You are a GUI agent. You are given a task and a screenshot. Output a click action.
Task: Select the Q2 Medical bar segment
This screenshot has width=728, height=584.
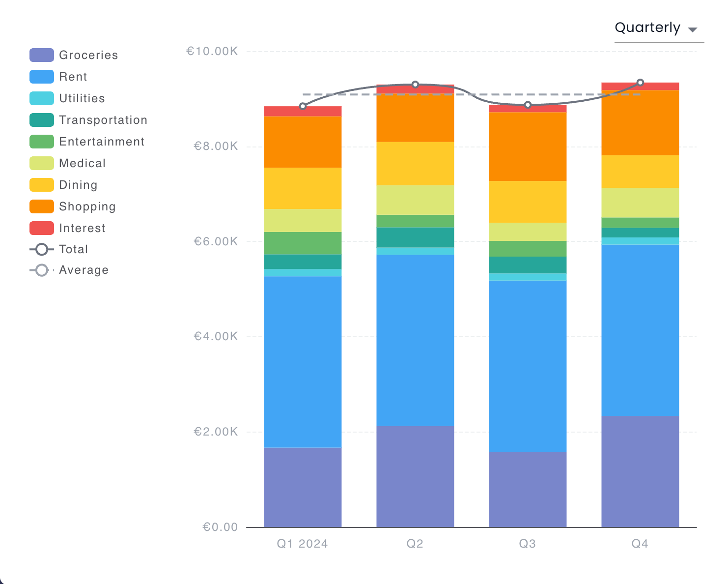tap(415, 200)
